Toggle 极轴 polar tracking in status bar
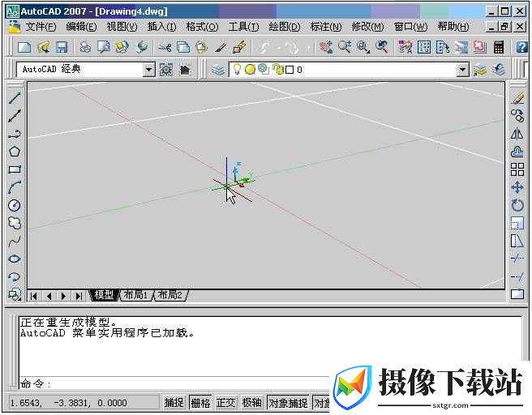This screenshot has width=532, height=415. pos(251,403)
